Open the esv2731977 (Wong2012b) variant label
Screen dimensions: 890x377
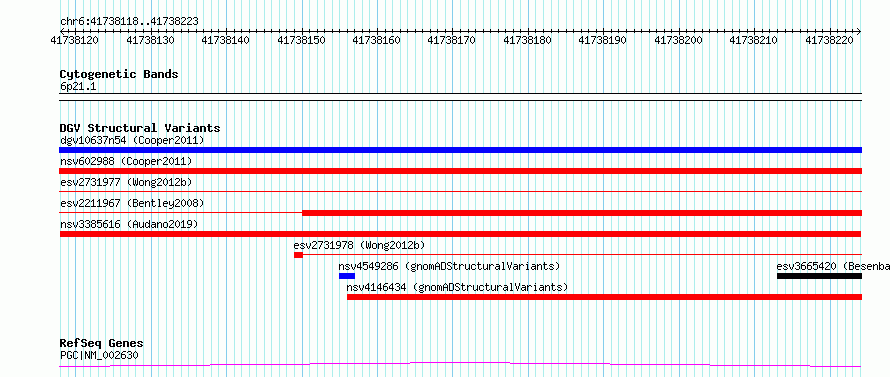pyautogui.click(x=126, y=182)
